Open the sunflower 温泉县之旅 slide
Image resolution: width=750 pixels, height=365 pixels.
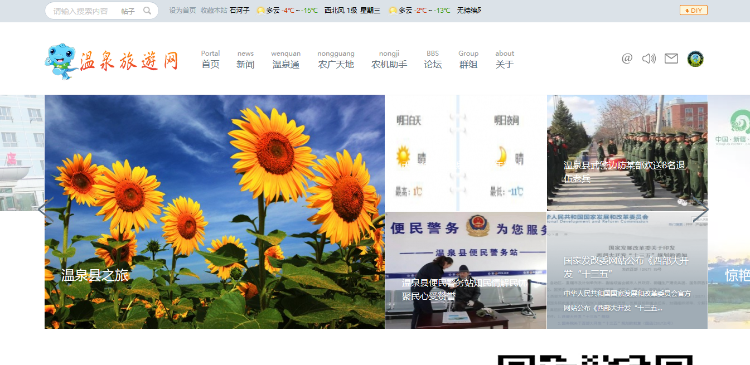(215, 212)
